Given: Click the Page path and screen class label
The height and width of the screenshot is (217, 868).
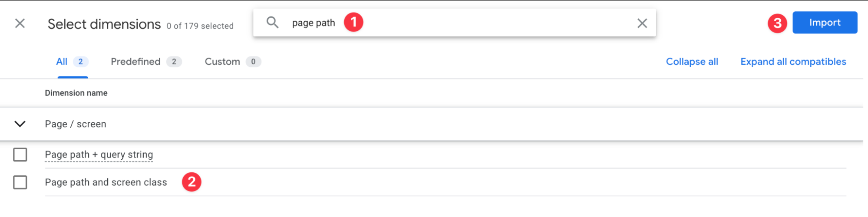Looking at the screenshot, I should [x=106, y=183].
